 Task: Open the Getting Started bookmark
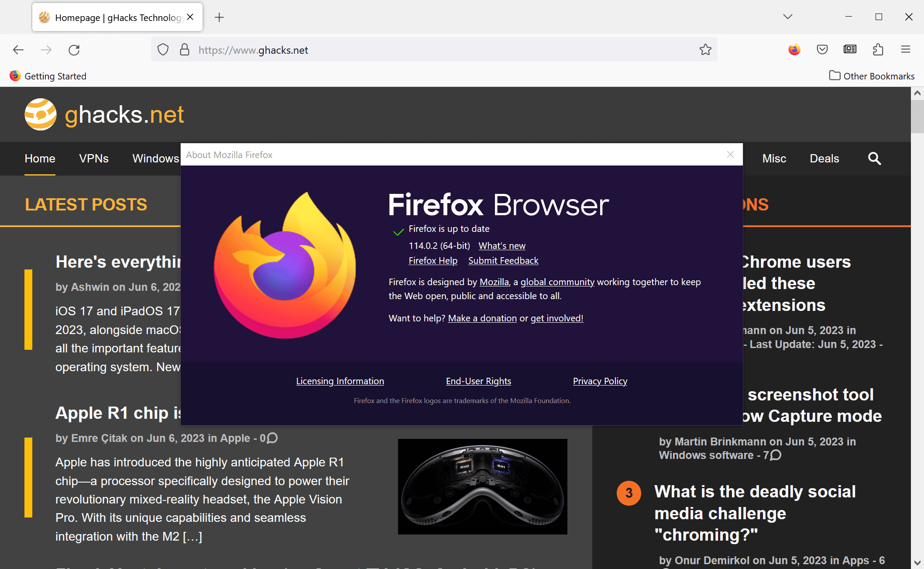click(x=48, y=76)
